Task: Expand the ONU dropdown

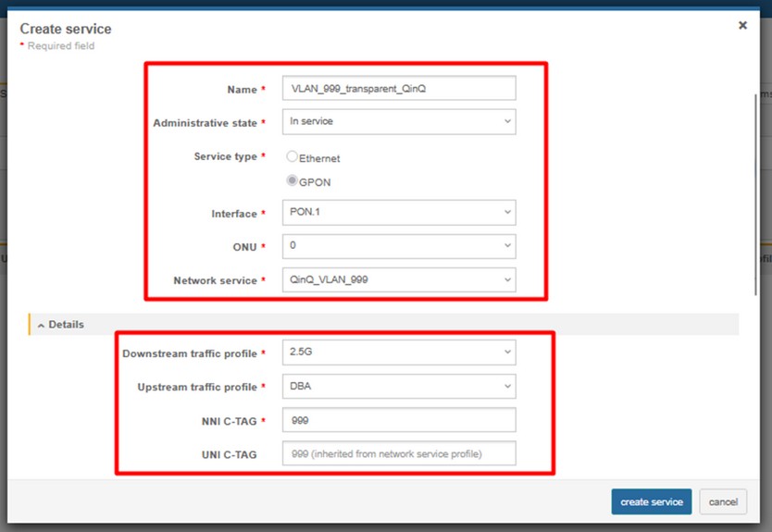Action: [x=398, y=246]
